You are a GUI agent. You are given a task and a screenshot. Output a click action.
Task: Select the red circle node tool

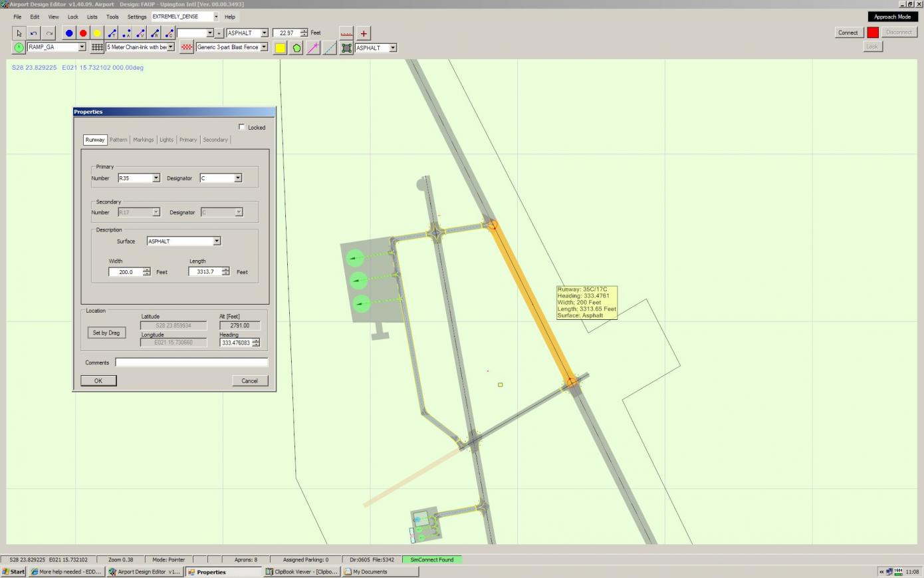[83, 33]
